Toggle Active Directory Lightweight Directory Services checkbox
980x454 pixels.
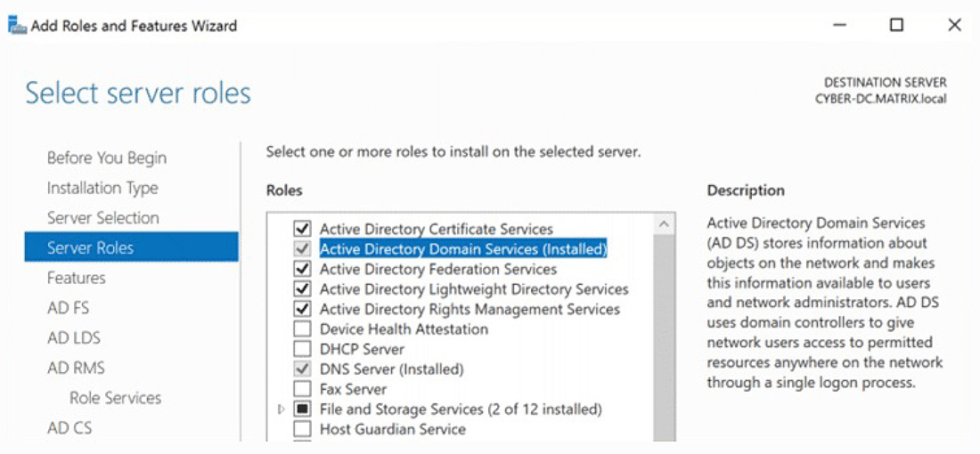[303, 289]
